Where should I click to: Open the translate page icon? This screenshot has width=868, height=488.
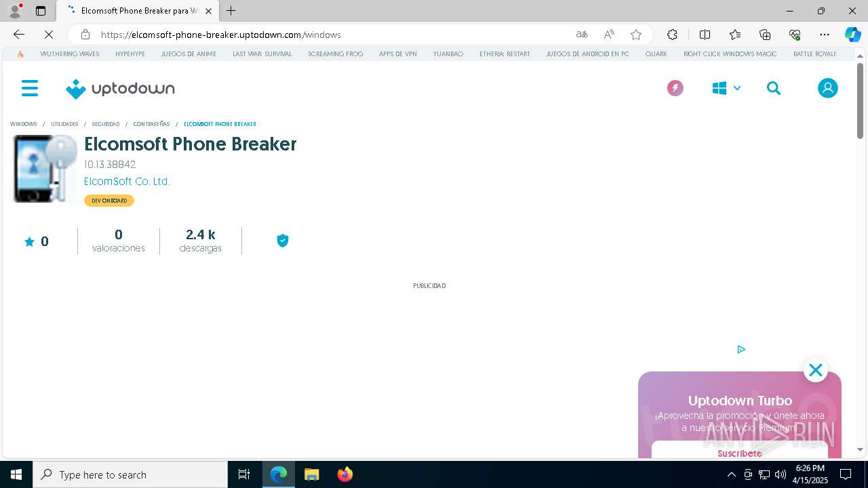pyautogui.click(x=581, y=35)
